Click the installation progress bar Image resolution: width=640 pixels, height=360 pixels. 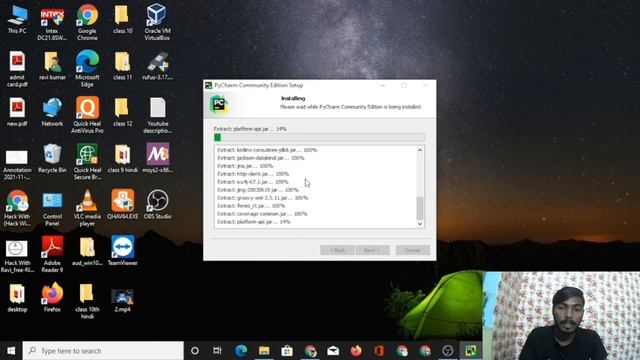pos(319,138)
